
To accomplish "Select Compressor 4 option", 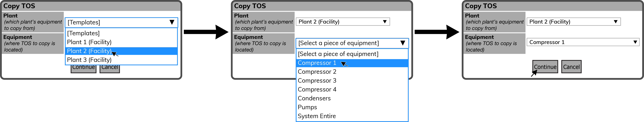I will [352, 89].
